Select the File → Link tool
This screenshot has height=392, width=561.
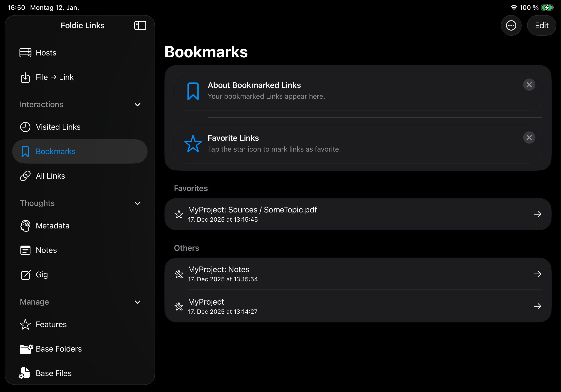click(x=25, y=78)
